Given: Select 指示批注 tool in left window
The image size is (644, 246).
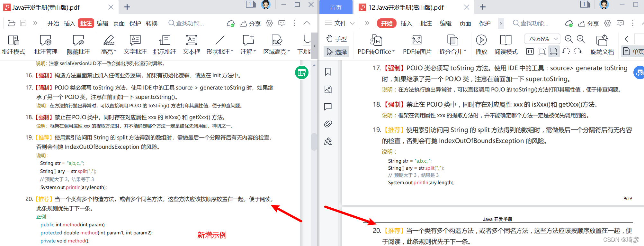Looking at the screenshot, I should (x=165, y=44).
